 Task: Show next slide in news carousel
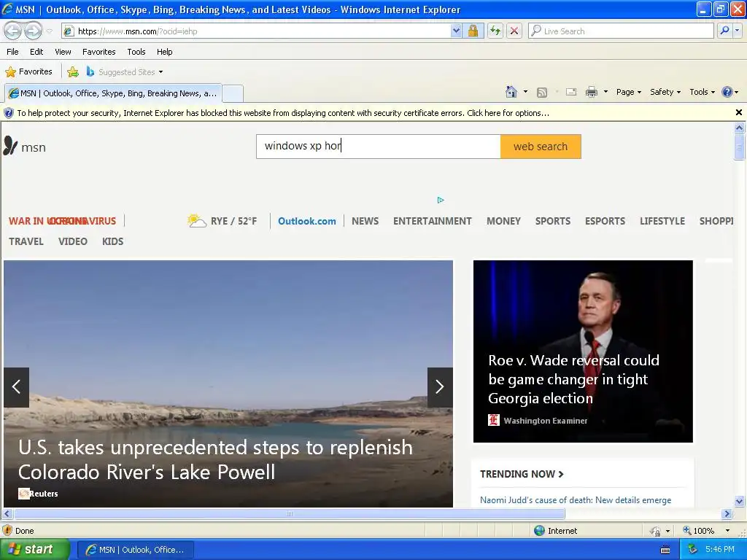(440, 387)
